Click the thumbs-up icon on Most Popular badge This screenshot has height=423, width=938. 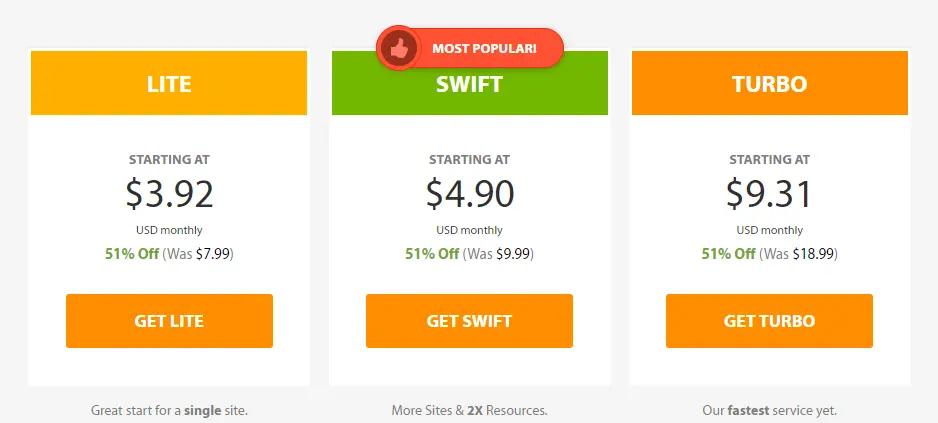[x=397, y=48]
